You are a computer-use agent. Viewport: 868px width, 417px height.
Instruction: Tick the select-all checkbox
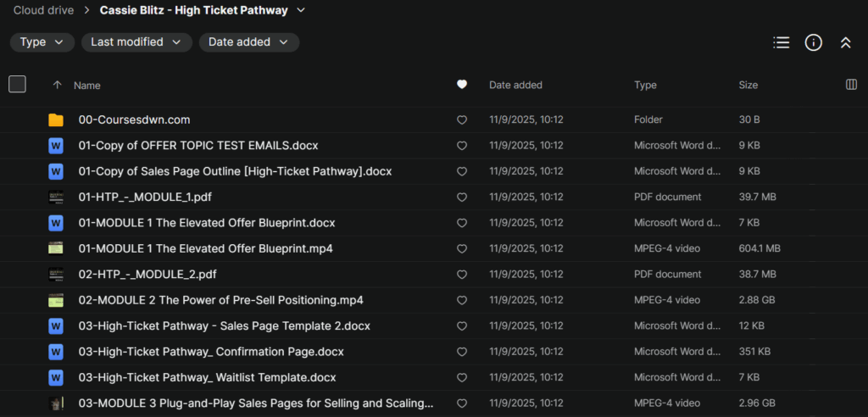(17, 84)
